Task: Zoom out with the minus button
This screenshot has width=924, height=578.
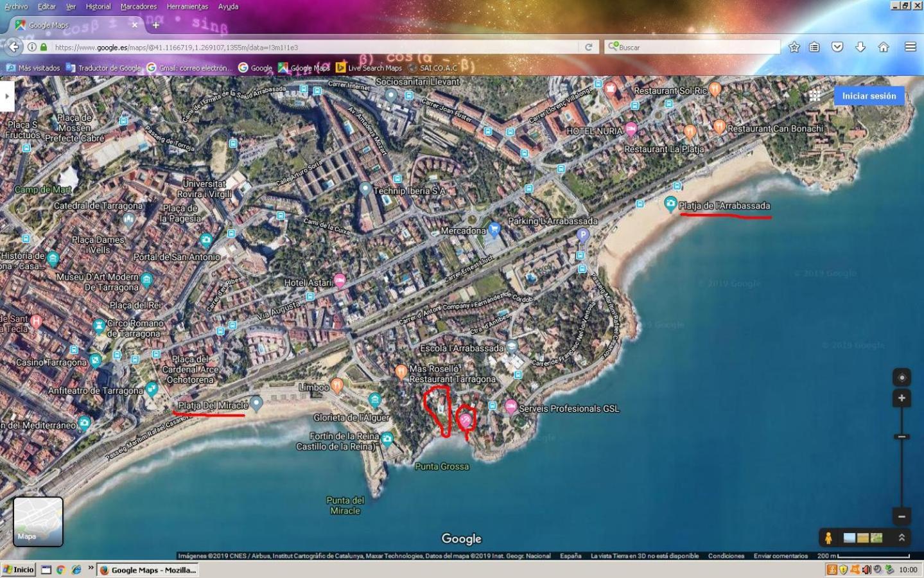Action: [902, 516]
